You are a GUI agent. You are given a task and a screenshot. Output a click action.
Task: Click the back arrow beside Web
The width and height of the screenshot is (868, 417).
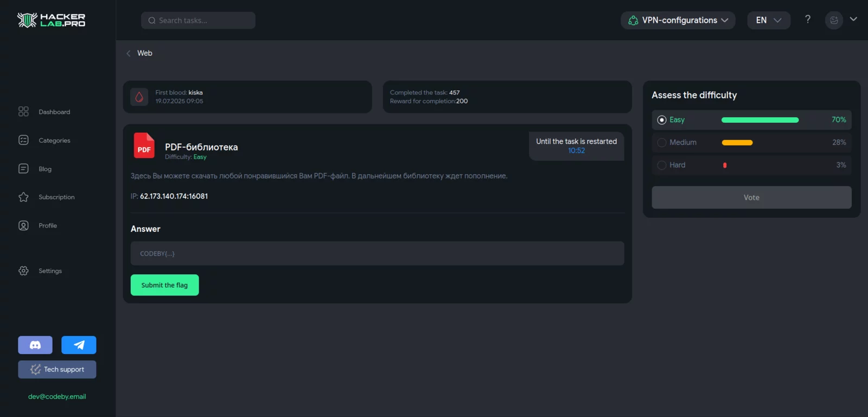coord(129,53)
